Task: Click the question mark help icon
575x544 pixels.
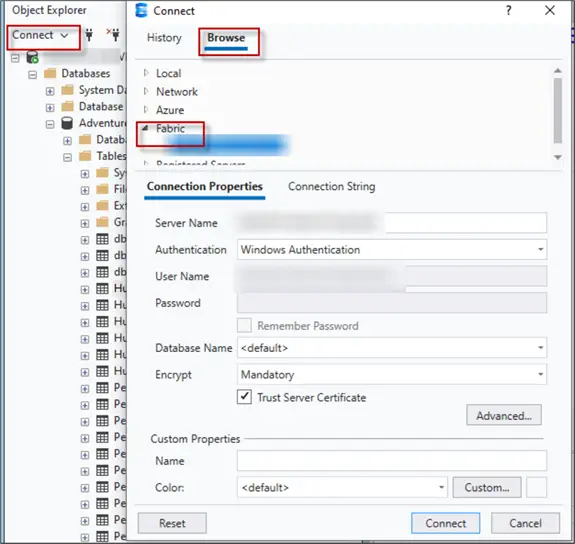Action: pyautogui.click(x=508, y=10)
